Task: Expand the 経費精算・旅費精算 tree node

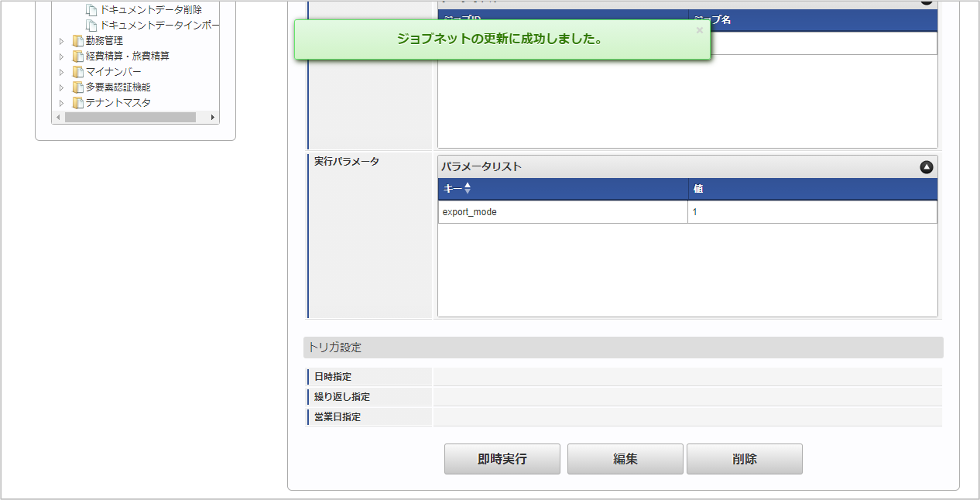Action: click(x=62, y=57)
